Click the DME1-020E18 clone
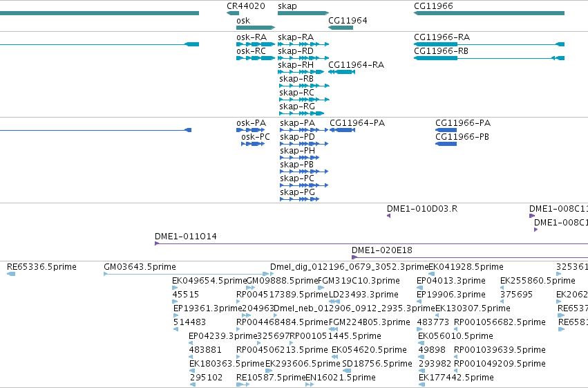Image resolution: width=588 pixels, height=388 pixels. point(469,257)
